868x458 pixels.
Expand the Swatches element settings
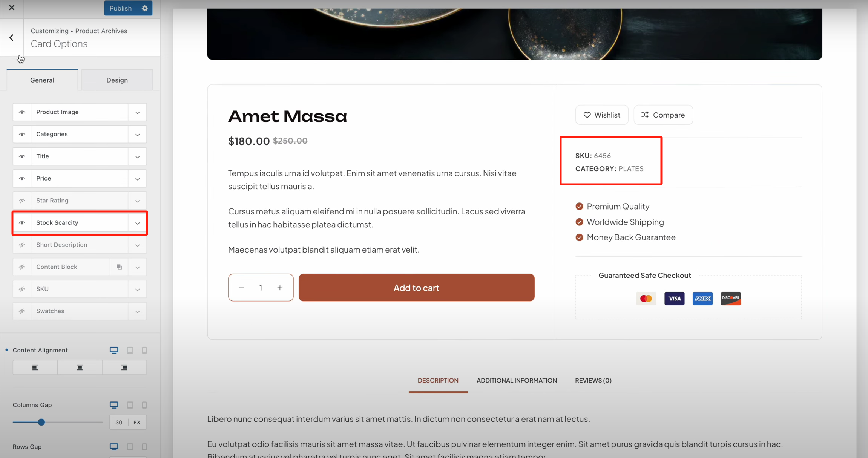pyautogui.click(x=138, y=311)
